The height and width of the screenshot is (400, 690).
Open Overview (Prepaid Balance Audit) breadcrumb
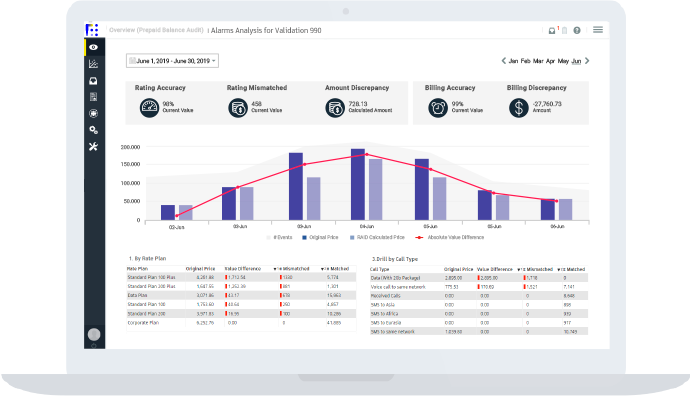(x=156, y=30)
